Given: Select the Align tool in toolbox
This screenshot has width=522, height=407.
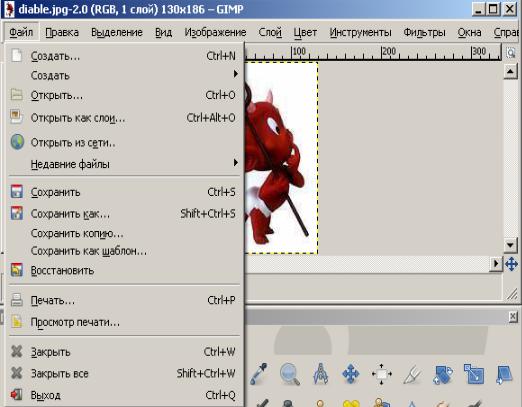Looking at the screenshot, I should tap(381, 374).
